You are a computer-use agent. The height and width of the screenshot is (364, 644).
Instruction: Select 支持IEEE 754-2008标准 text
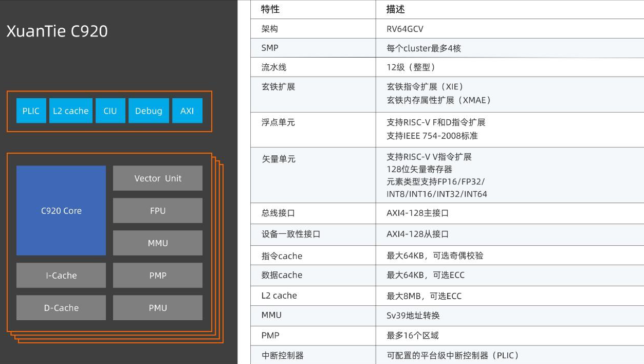tap(432, 136)
